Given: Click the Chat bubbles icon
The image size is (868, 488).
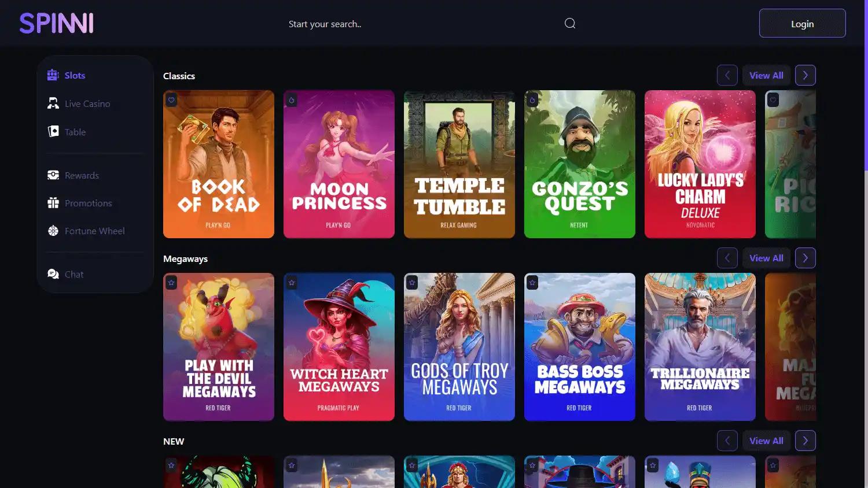Looking at the screenshot, I should click(53, 274).
